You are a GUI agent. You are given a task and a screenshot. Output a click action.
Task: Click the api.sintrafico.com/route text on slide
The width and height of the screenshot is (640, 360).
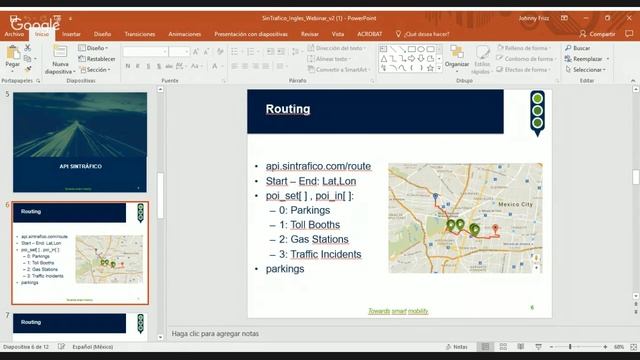coord(318,166)
